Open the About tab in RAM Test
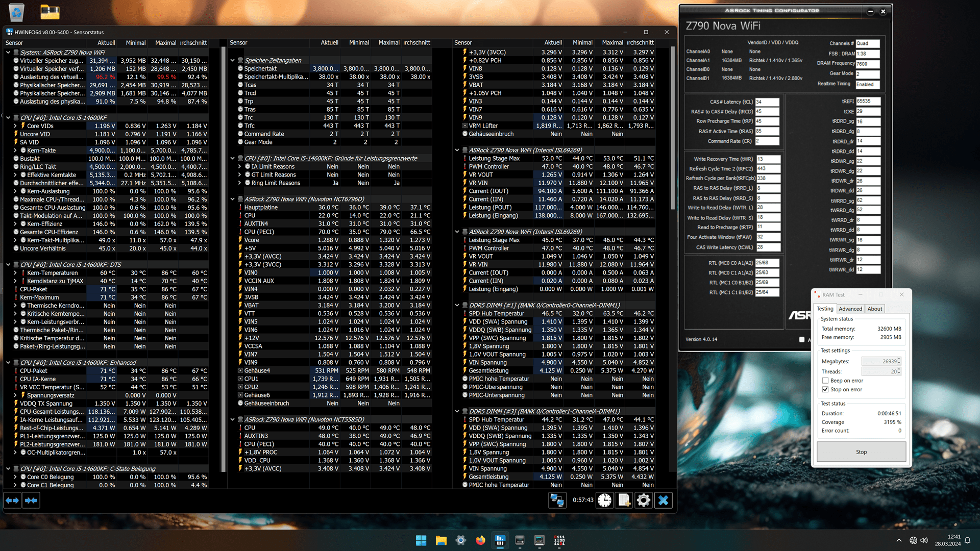980x551 pixels. [875, 309]
